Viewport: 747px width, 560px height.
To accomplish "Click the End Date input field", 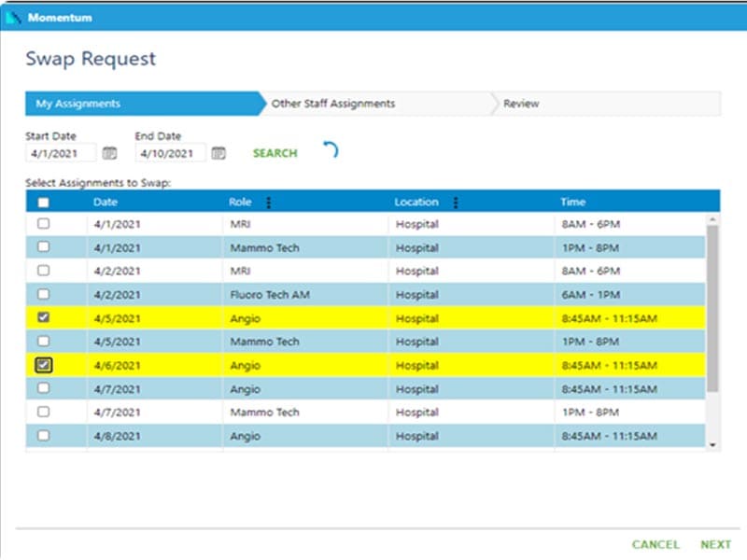I will 171,153.
